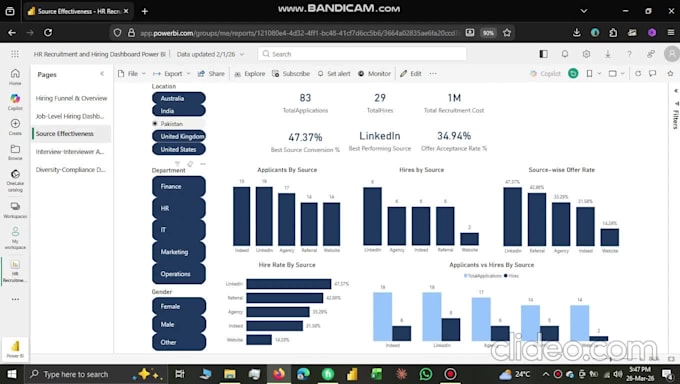This screenshot has height=384, width=680.
Task: Favorite the report with the star icon
Action: click(670, 73)
